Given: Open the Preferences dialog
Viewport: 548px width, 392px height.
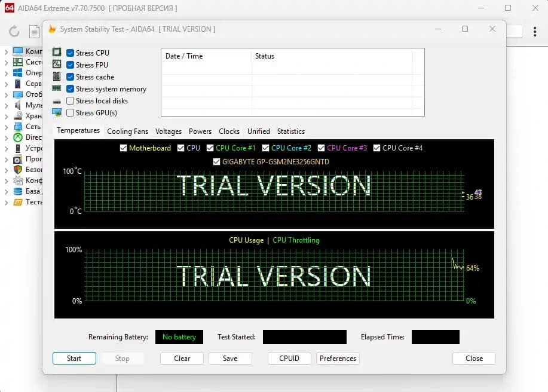Looking at the screenshot, I should point(338,359).
